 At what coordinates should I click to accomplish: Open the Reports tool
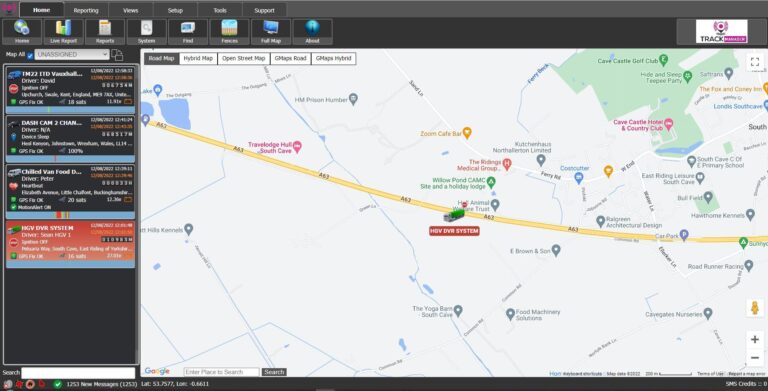coord(105,32)
